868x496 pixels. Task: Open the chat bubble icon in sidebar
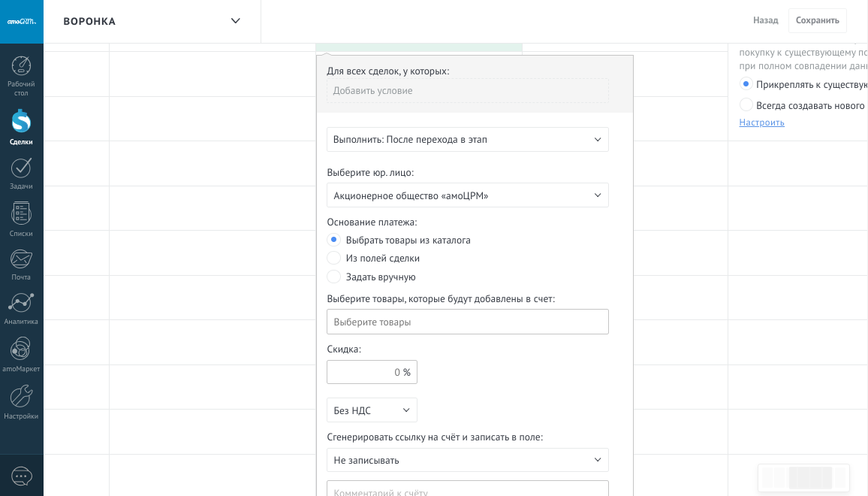click(x=22, y=476)
